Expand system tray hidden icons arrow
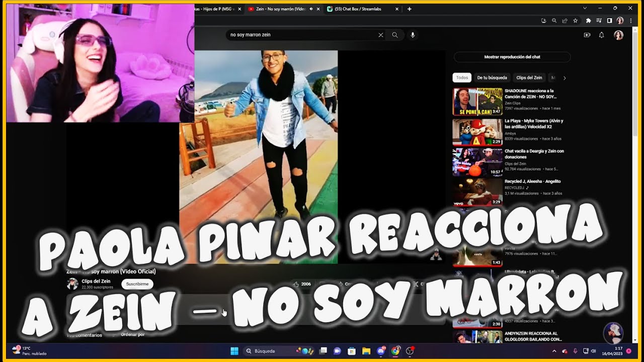Viewport: 644px width, 362px height. pos(554,351)
